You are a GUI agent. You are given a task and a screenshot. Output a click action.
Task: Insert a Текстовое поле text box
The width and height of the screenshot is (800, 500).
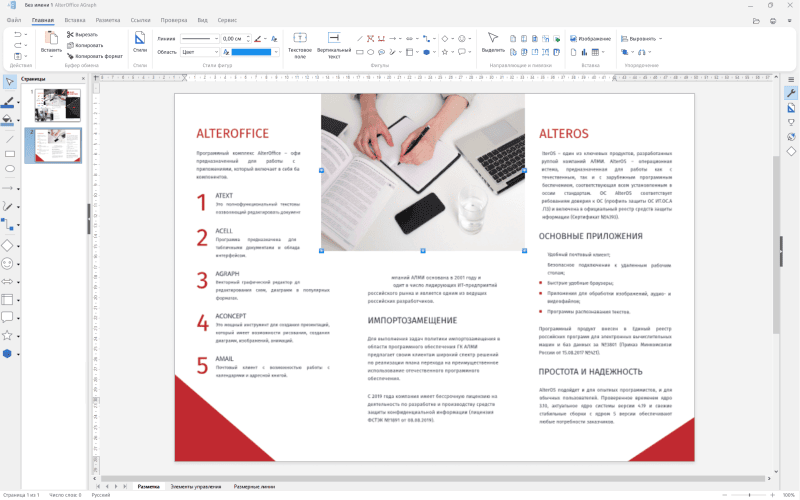(300, 45)
